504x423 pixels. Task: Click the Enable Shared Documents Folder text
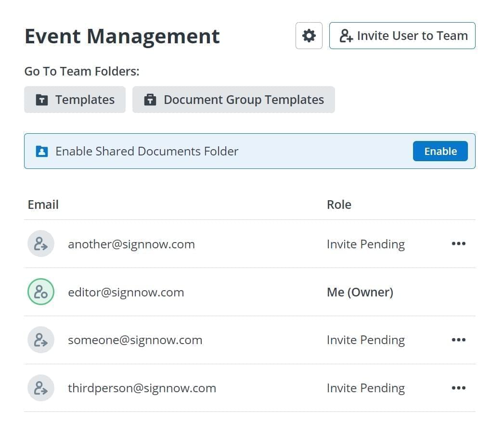[x=147, y=151]
